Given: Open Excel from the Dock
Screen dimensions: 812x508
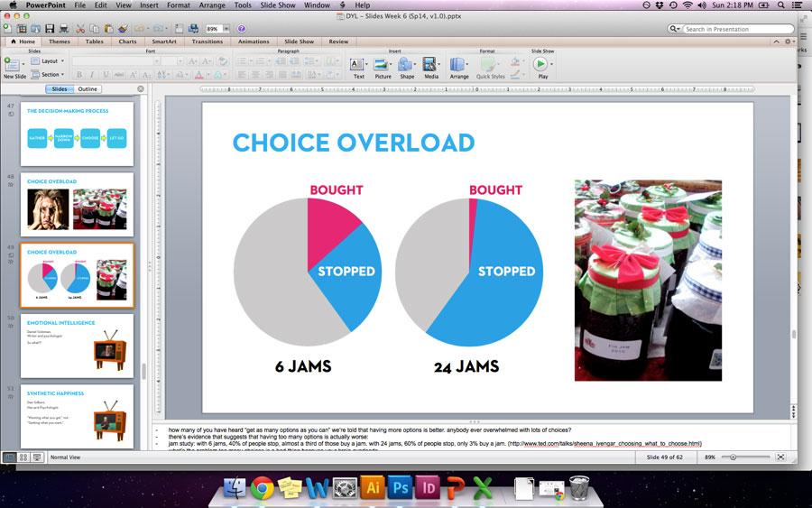Looking at the screenshot, I should click(483, 488).
